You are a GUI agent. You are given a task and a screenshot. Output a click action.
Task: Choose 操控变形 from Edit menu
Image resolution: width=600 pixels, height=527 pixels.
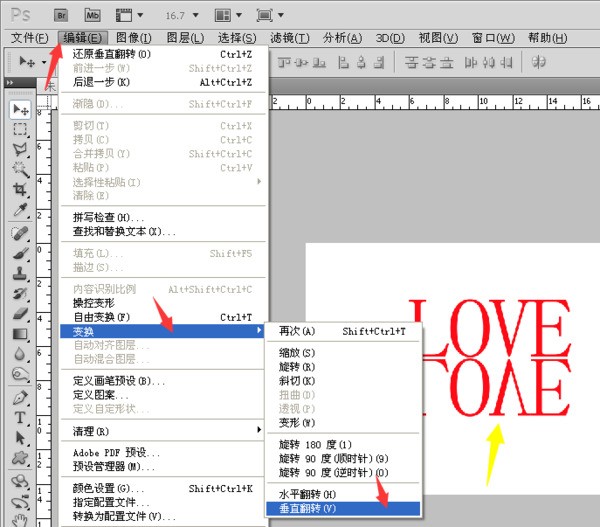[x=162, y=303]
